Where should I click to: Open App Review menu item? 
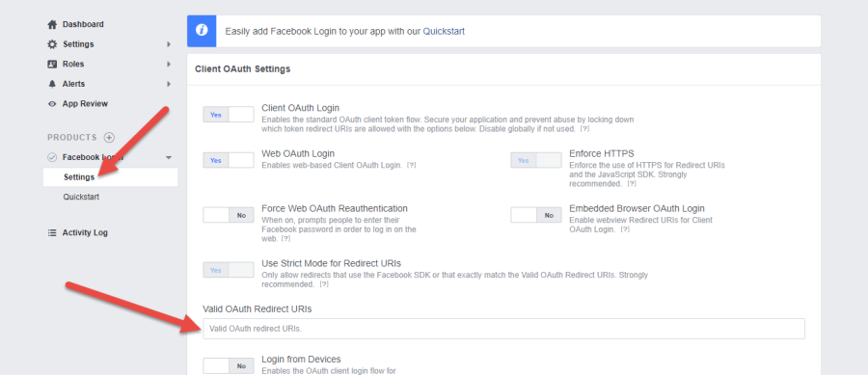(85, 104)
